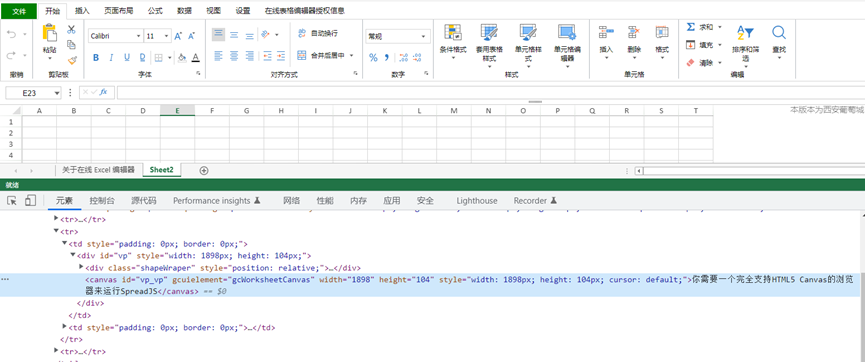Open the 网络 Network DevTools tab
The width and height of the screenshot is (865, 362).
291,201
